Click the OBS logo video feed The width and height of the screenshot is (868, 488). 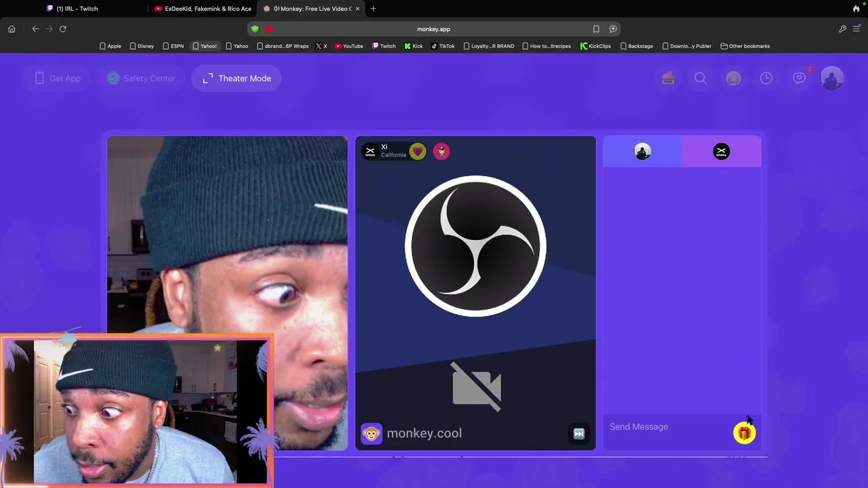click(x=475, y=247)
